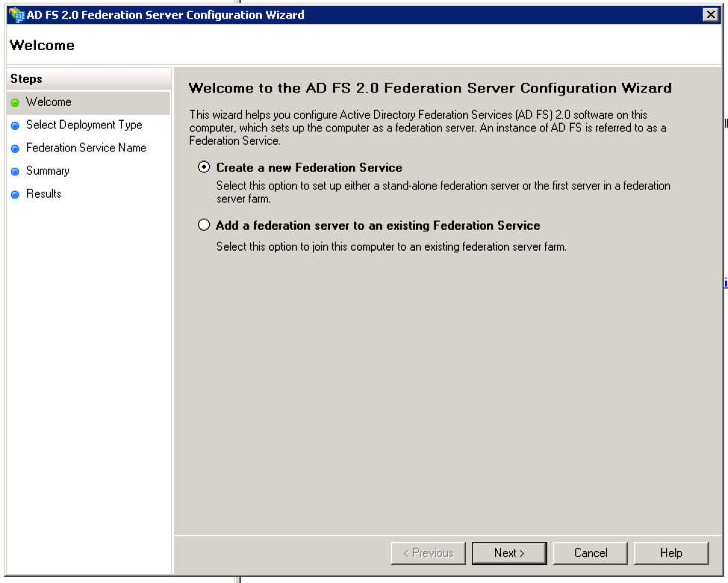Select Add a federation server radio option
Screen dimensions: 728x583
(x=204, y=225)
